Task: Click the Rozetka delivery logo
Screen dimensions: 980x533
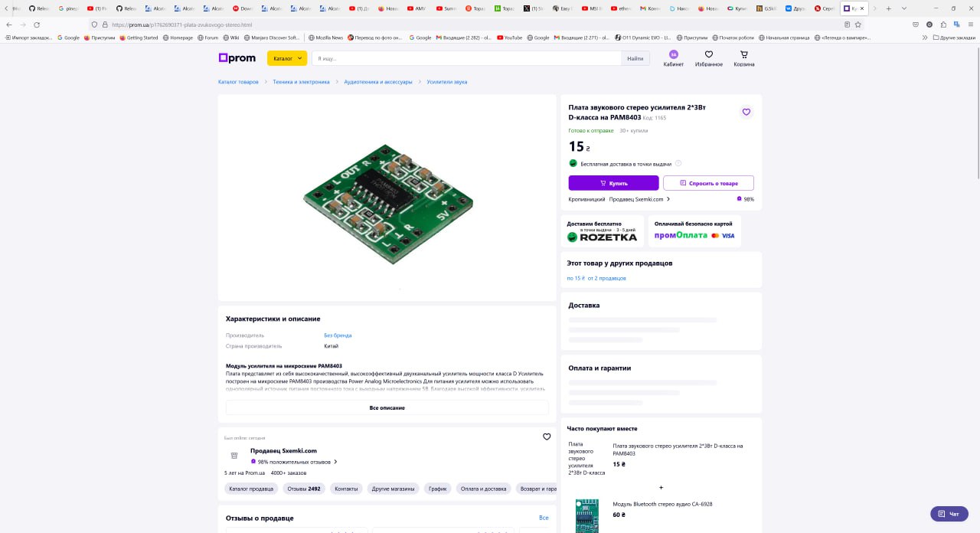Action: 602,237
